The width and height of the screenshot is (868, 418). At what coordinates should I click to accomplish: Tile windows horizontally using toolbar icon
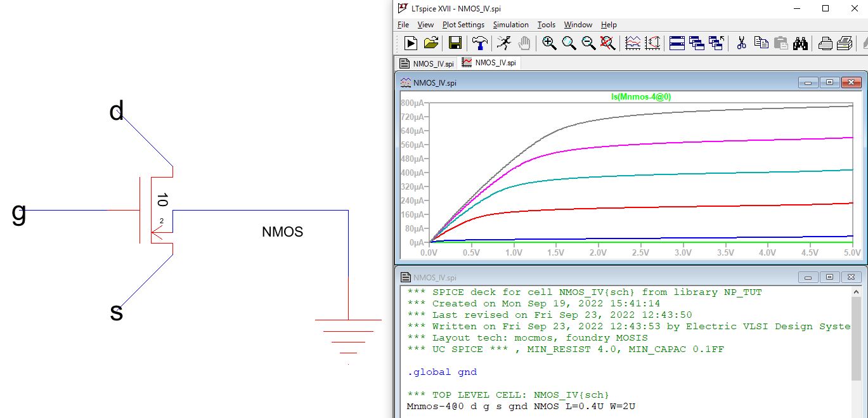point(677,43)
